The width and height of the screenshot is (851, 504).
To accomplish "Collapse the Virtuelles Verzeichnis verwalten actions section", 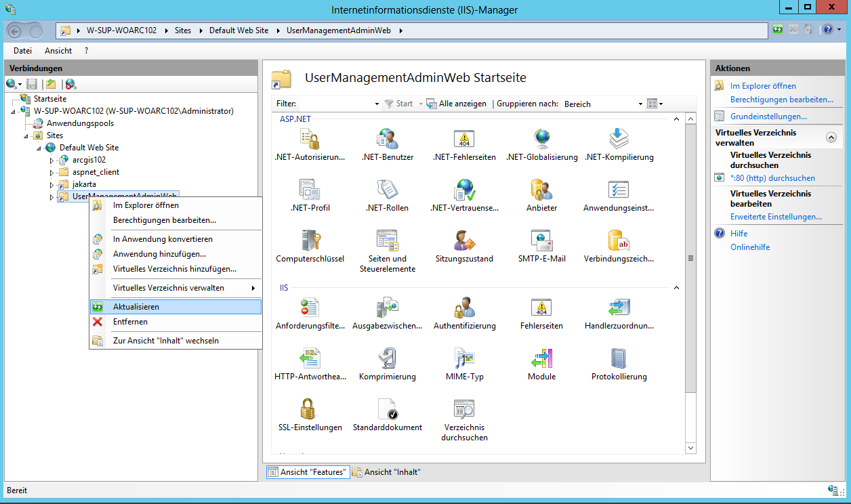I will (831, 138).
